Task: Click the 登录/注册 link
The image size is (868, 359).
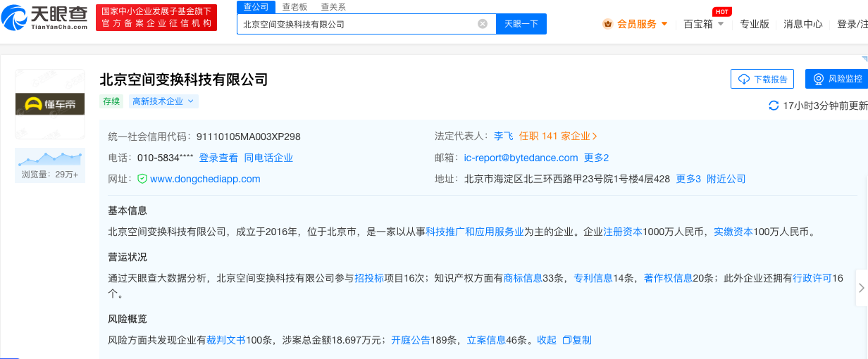Action: 852,24
